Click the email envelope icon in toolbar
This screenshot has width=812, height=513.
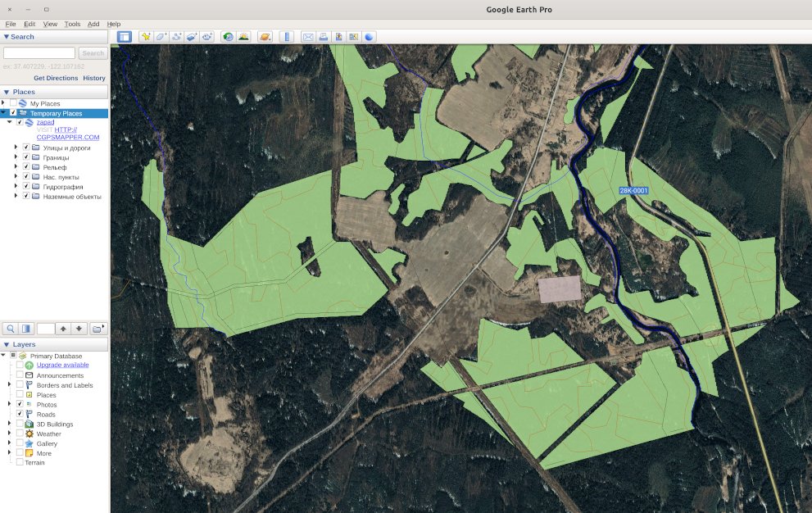click(x=308, y=37)
